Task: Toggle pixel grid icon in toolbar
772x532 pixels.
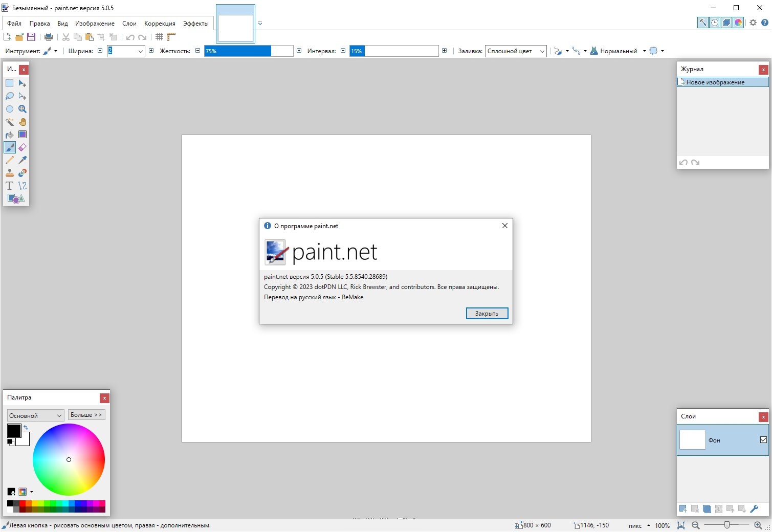Action: pos(160,37)
